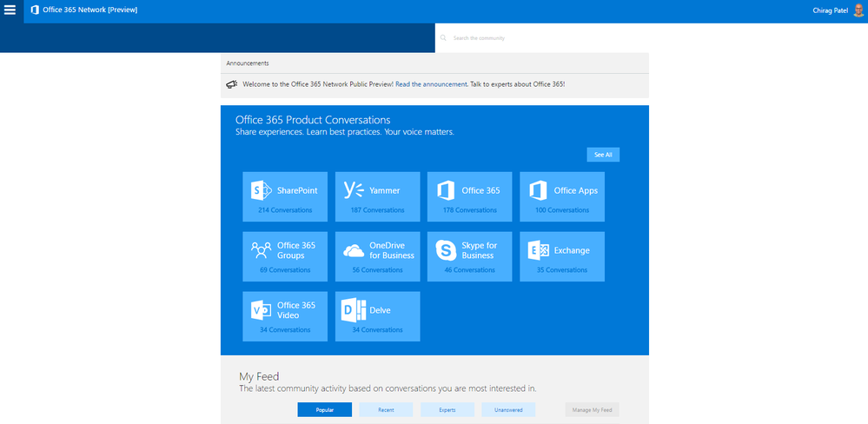Image resolution: width=868 pixels, height=424 pixels.
Task: Click the Skype for Business title text
Action: (x=480, y=250)
